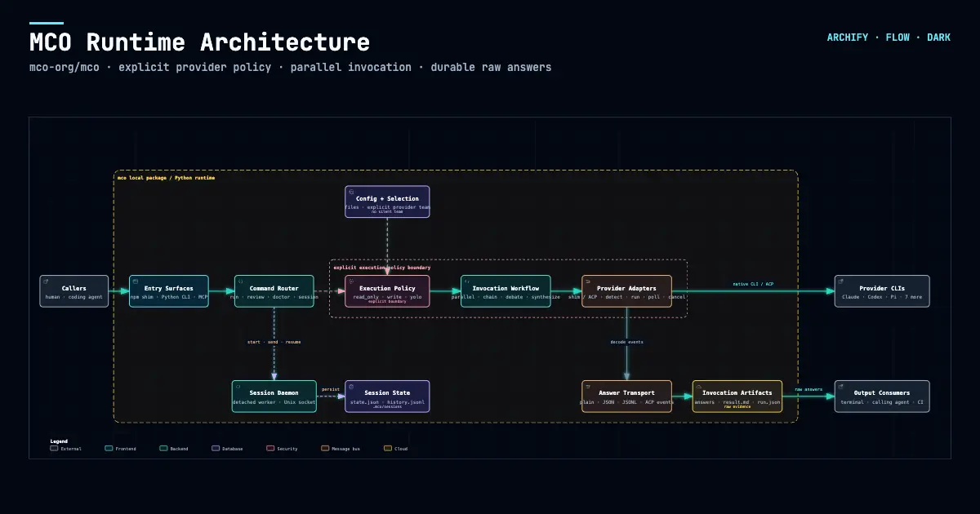The image size is (980, 514).
Task: Click the database icon in Session State node
Action: coord(350,386)
